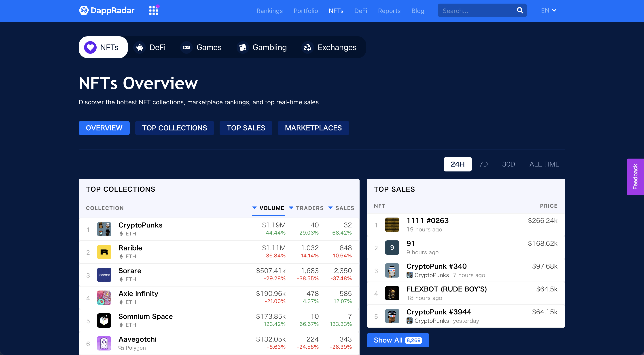
Task: Open the Feedback side tab
Action: pyautogui.click(x=635, y=177)
